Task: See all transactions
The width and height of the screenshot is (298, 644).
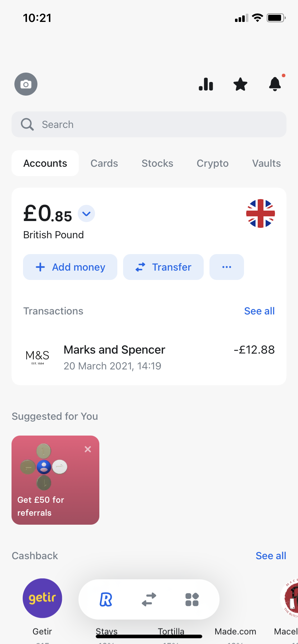Action: [259, 311]
